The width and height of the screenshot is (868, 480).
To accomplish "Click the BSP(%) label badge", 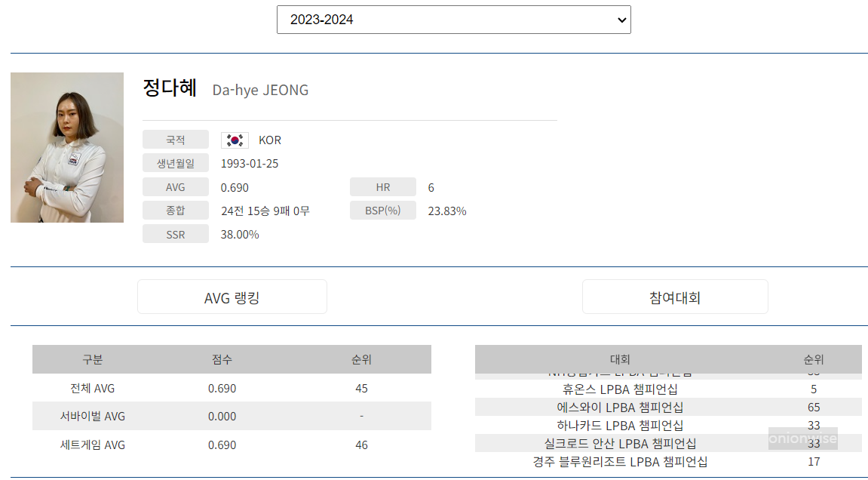I will (x=382, y=210).
